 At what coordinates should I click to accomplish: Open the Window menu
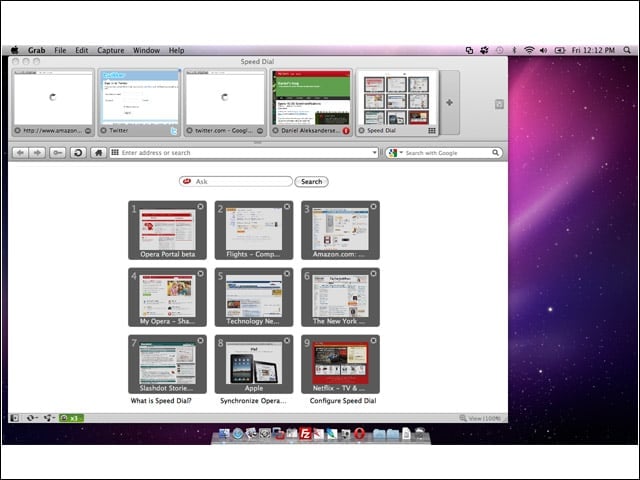tap(147, 50)
